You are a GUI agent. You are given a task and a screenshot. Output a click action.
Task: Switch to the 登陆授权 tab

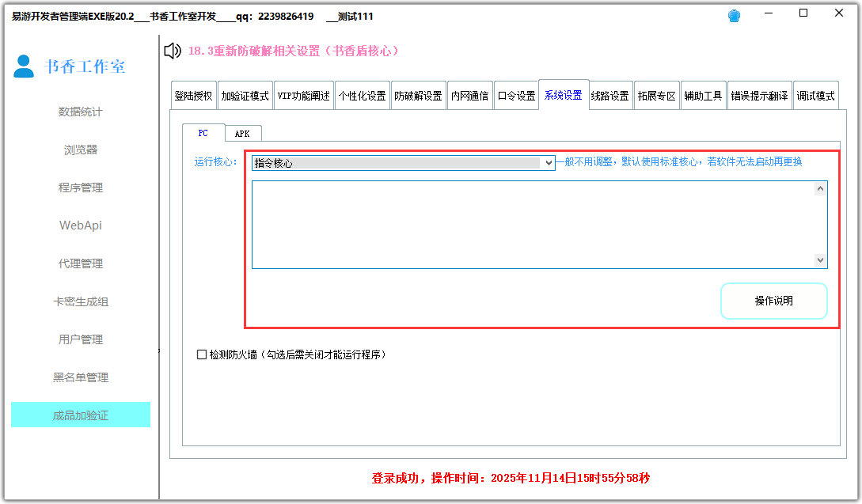pos(193,96)
